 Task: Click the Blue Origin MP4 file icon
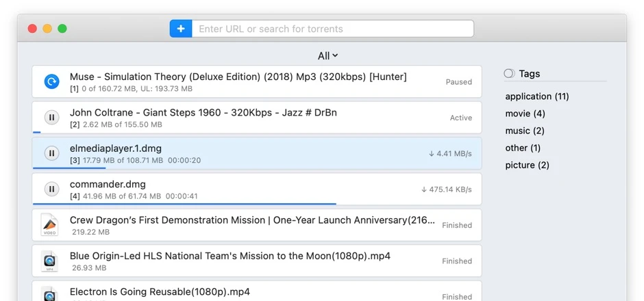pyautogui.click(x=49, y=261)
